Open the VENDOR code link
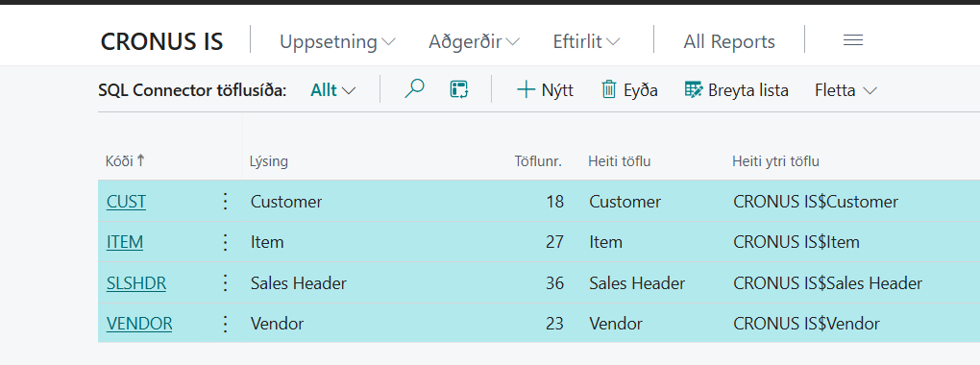Viewport: 980px width, 365px height. [139, 324]
